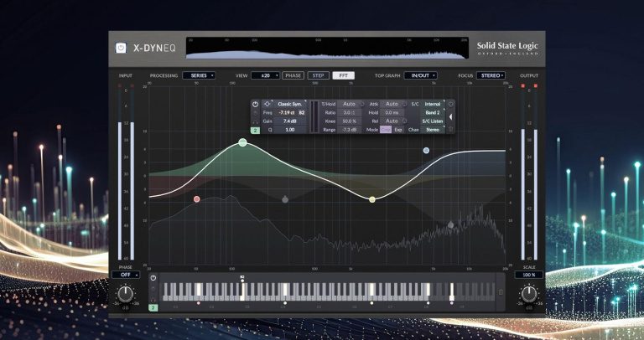The height and width of the screenshot is (340, 644).
Task: Select the red band node on graph
Action: point(197,199)
